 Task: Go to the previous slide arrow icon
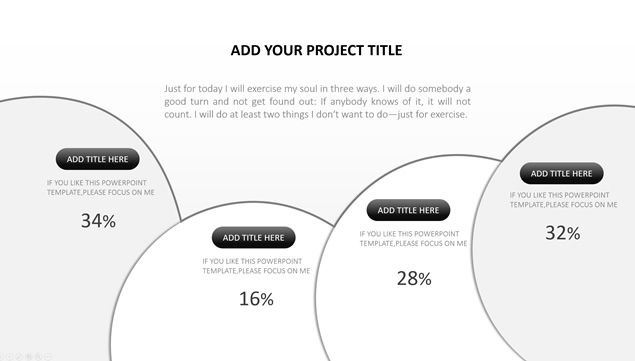coord(1,357)
